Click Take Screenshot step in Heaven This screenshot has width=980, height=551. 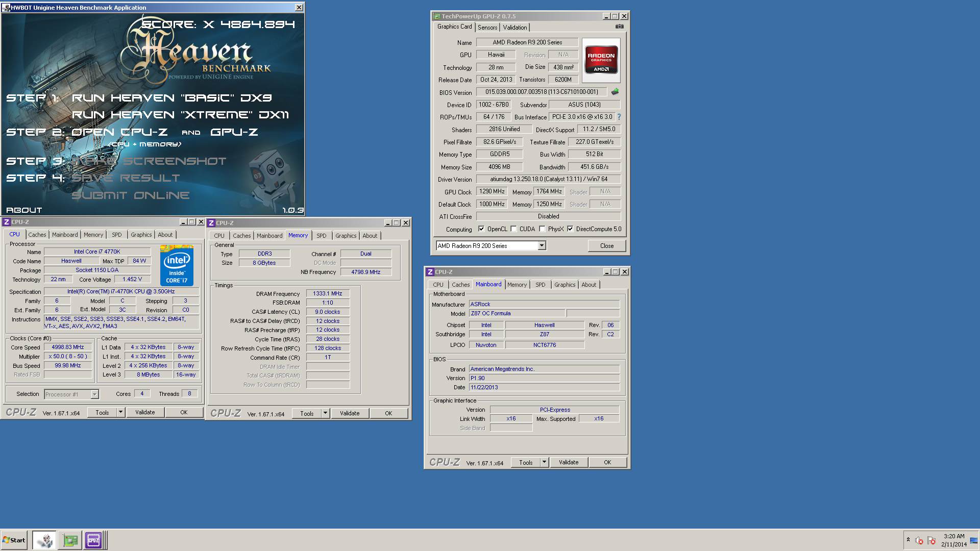tap(149, 161)
